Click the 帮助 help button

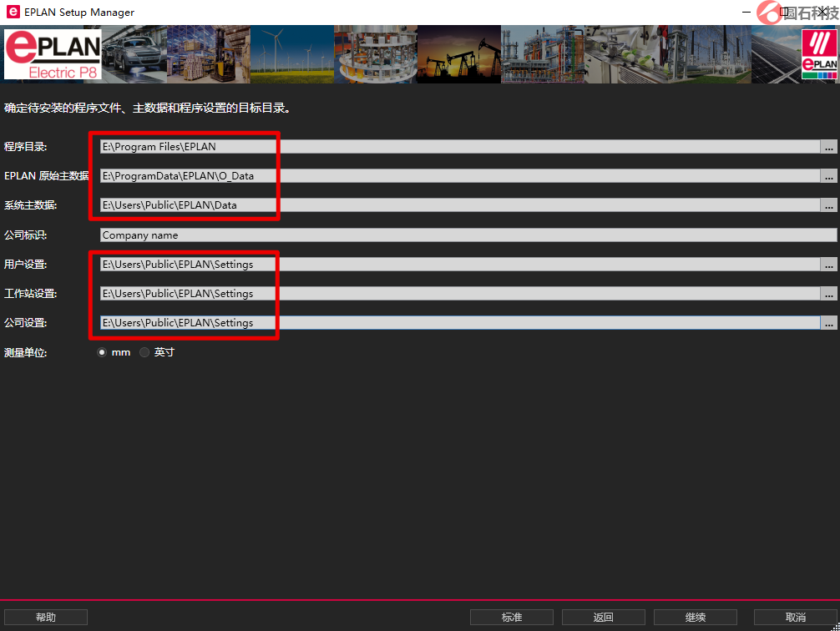46,617
